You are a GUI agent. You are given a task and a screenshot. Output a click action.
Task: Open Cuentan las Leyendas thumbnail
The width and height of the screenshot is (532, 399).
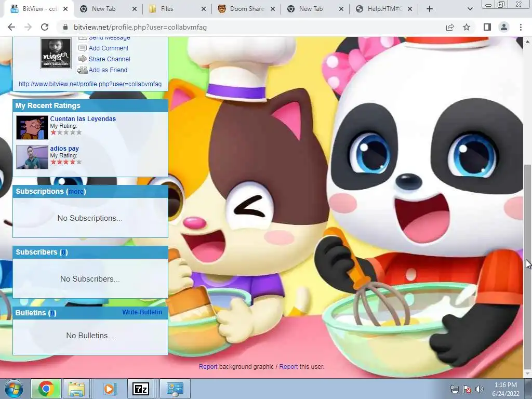tap(32, 128)
